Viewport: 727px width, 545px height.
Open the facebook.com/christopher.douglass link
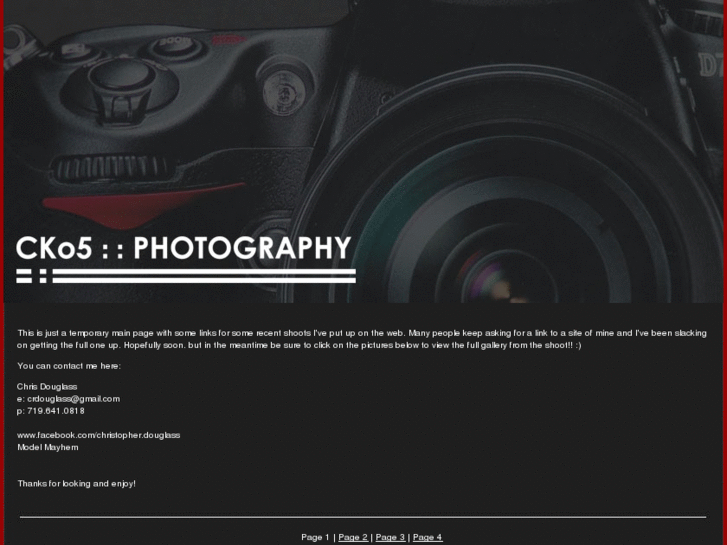click(x=99, y=435)
